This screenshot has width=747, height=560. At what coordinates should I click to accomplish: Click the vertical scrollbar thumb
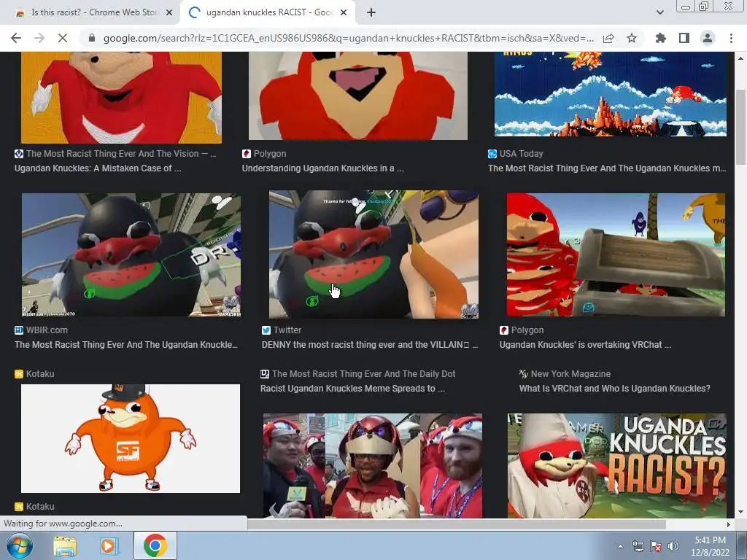click(741, 128)
